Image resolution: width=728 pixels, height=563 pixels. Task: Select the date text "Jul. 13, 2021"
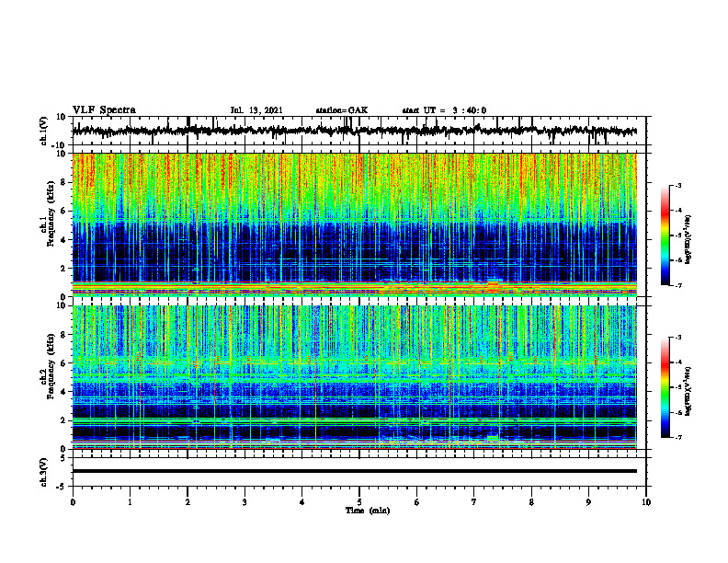(x=256, y=110)
